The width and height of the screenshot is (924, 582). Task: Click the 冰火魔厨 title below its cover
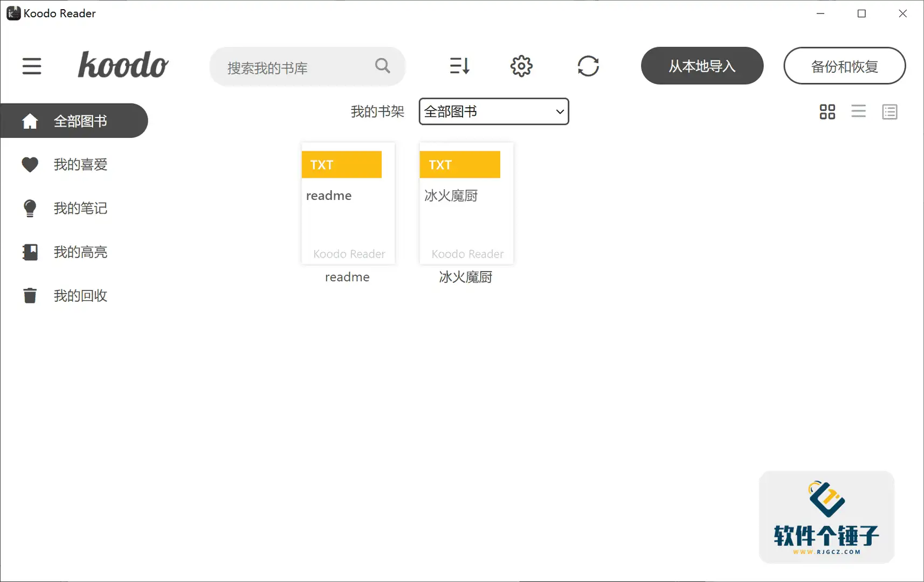(466, 277)
